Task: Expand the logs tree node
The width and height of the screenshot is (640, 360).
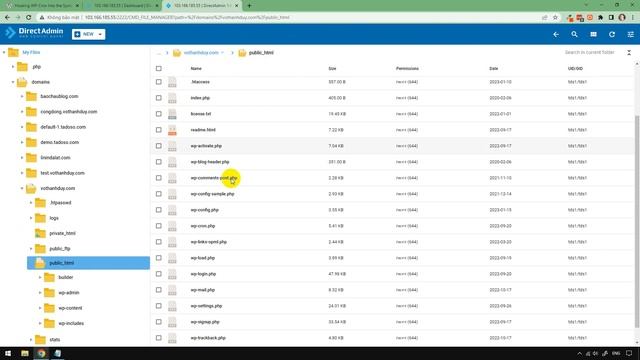Action: point(31,218)
